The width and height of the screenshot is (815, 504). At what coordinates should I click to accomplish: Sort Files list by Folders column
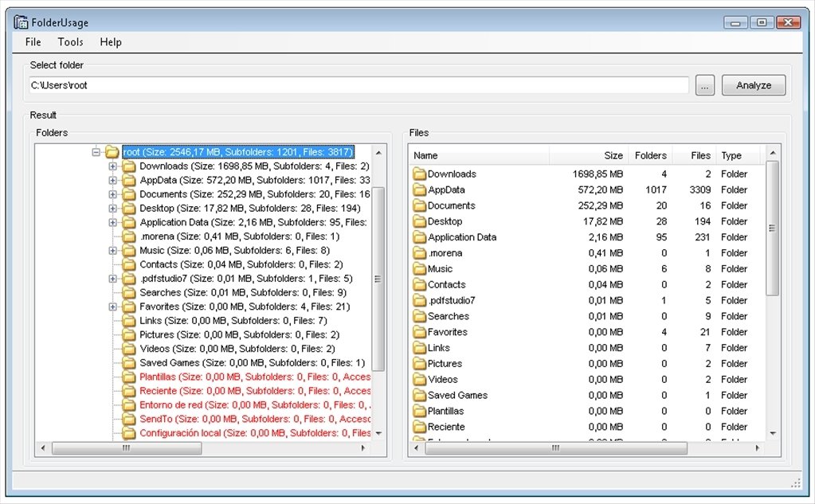point(650,155)
